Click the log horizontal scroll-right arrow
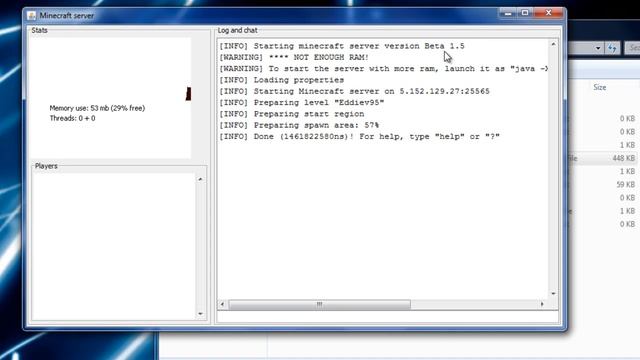 tap(542, 304)
